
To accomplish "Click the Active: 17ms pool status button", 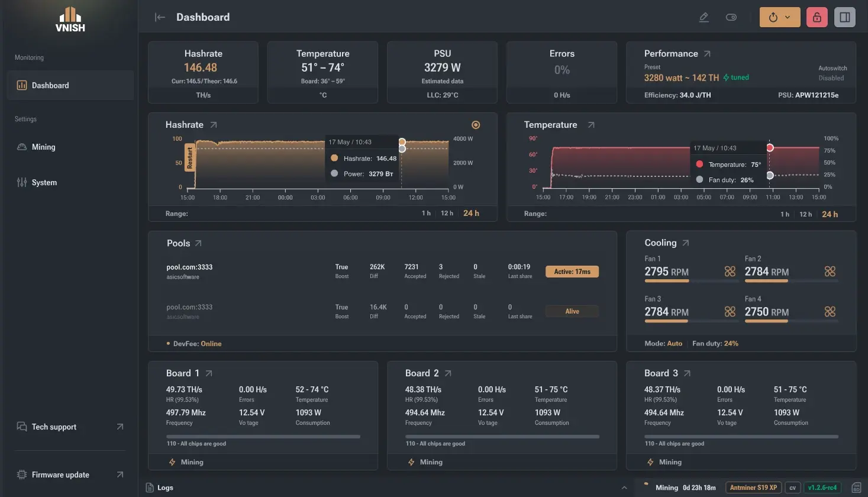I will pyautogui.click(x=572, y=272).
